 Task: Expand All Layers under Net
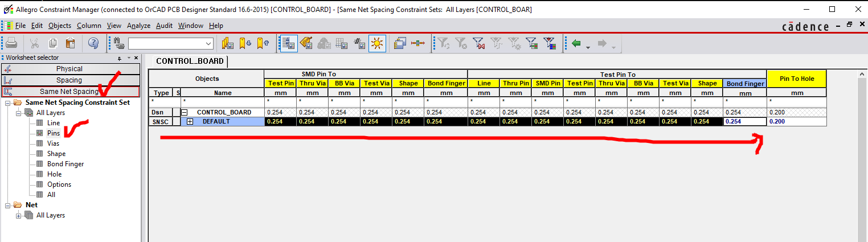(19, 215)
